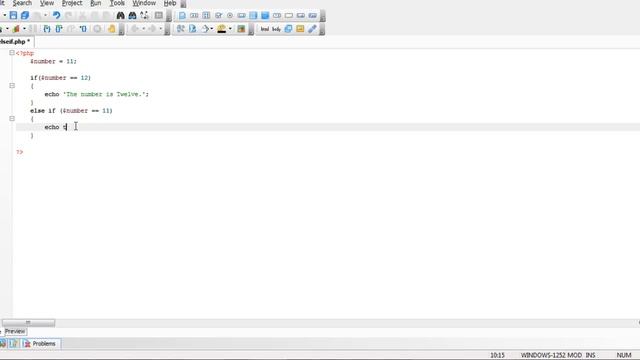Screen dimensions: 640x360
Task: Open the View menu
Action: point(47,3)
